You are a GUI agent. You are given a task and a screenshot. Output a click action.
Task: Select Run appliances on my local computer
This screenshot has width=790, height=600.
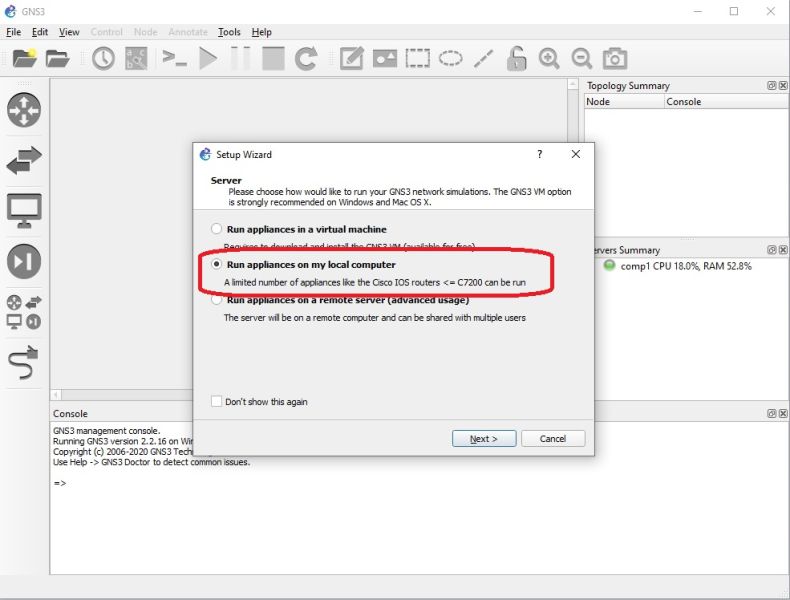coord(216,264)
